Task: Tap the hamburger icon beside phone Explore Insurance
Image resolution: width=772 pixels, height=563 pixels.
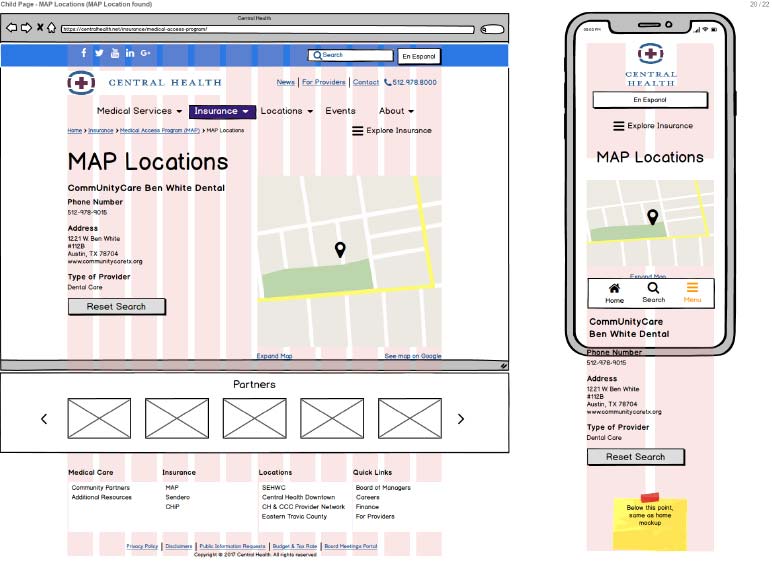Action: pyautogui.click(x=618, y=126)
